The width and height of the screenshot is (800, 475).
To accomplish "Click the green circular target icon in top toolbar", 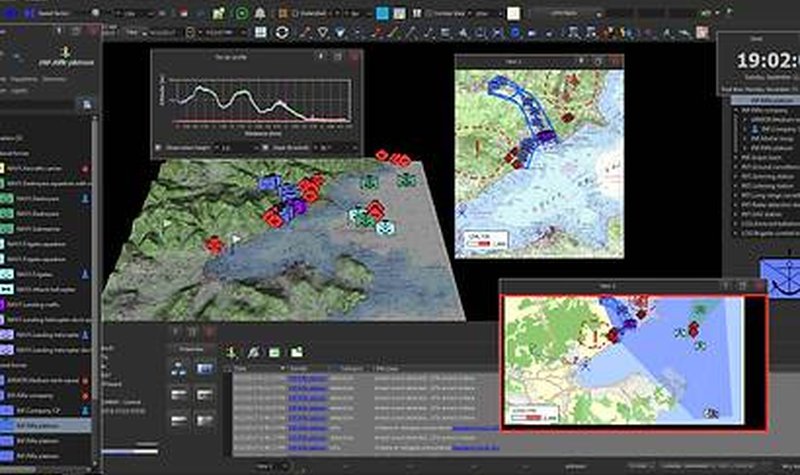I will tap(242, 13).
